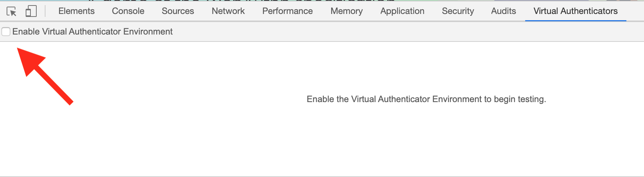Click the Virtual Authenticators tab
Screen dimensions: 644x177
[575, 11]
